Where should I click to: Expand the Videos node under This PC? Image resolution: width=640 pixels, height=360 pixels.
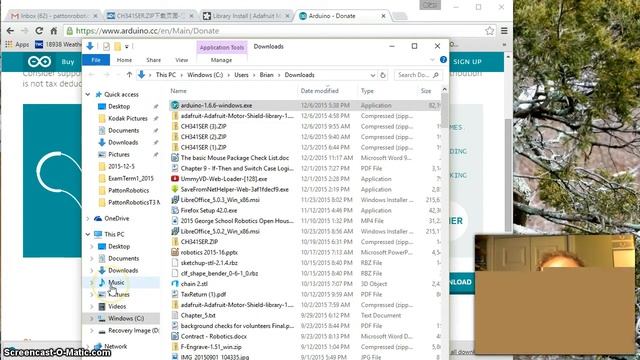click(92, 307)
